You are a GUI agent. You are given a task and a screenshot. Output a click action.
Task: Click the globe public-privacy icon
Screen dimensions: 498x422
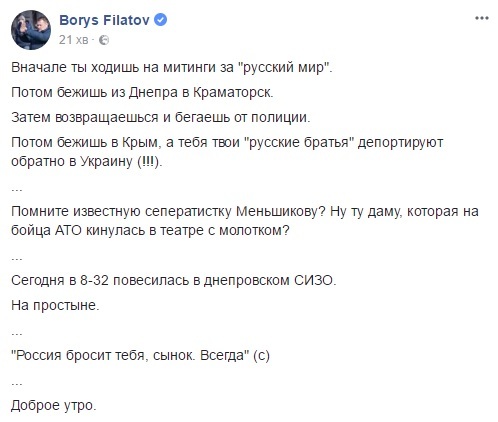pyautogui.click(x=104, y=40)
